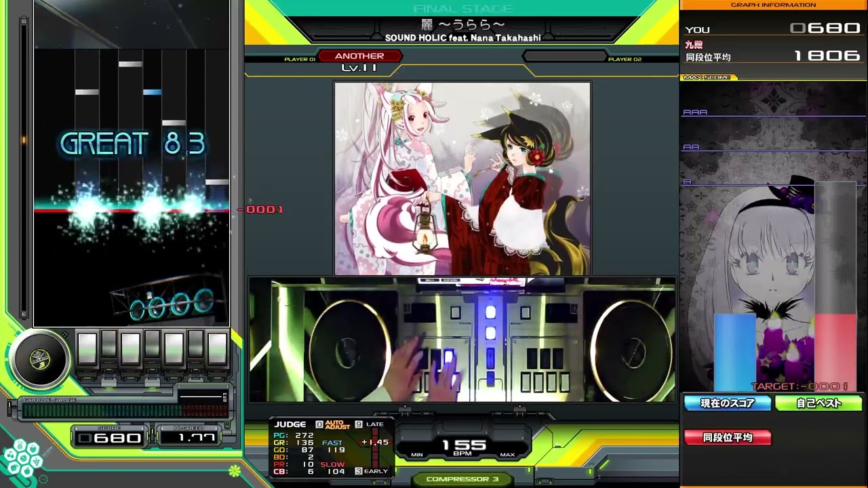Click the song title 麗 ～うらら～
The height and width of the screenshot is (488, 868).
(x=463, y=25)
